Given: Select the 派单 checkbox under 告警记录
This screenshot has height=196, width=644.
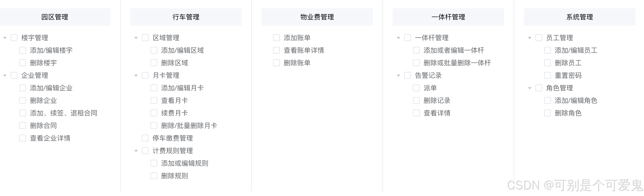Looking at the screenshot, I should coord(416,88).
